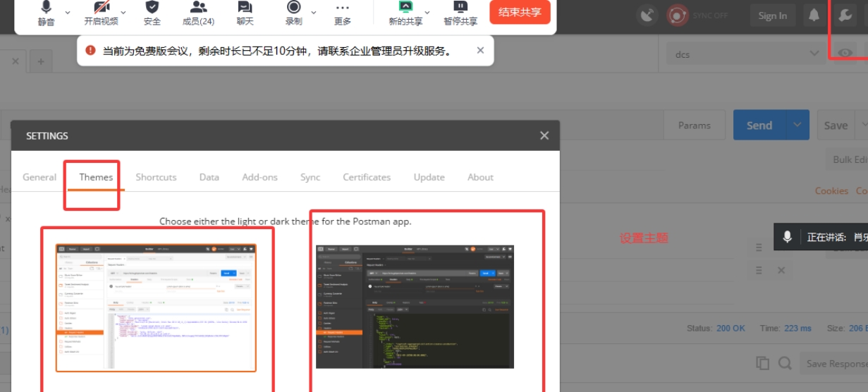This screenshot has height=392, width=868.
Task: Expand recording options arrow beside 录制
Action: coord(314,12)
